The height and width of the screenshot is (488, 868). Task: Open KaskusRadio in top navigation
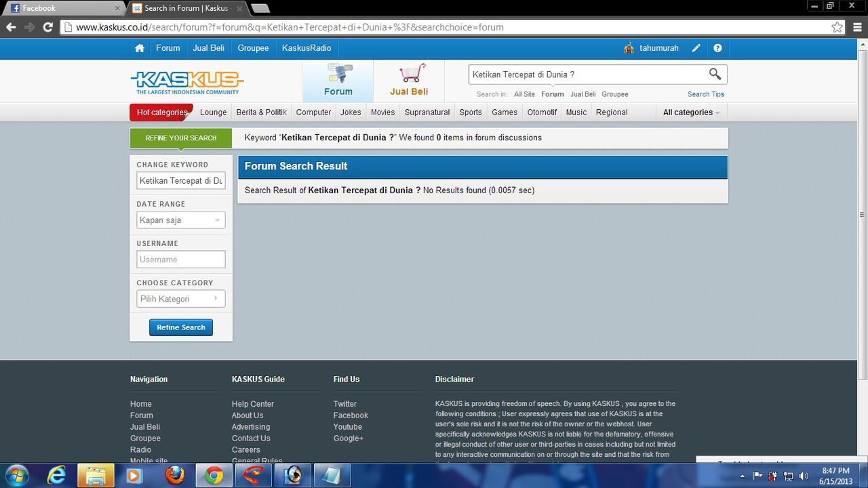point(307,48)
